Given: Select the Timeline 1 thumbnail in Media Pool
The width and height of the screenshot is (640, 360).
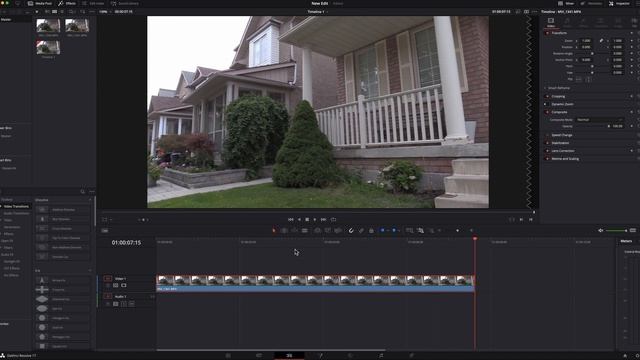Looking at the screenshot, I should [x=48, y=48].
